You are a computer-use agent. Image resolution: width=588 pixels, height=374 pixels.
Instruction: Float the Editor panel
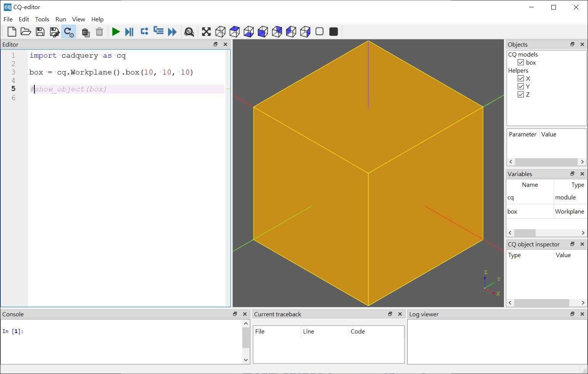(x=215, y=44)
